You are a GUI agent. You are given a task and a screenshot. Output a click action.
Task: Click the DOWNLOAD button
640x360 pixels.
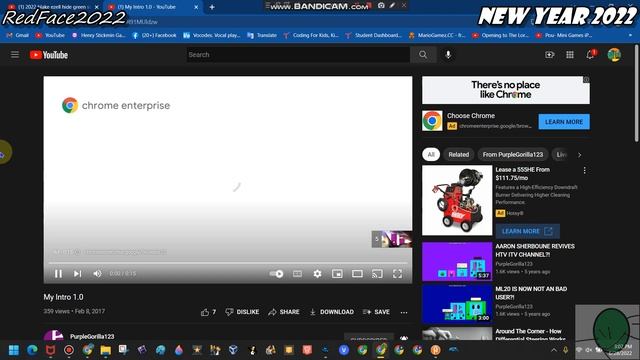[x=331, y=312]
